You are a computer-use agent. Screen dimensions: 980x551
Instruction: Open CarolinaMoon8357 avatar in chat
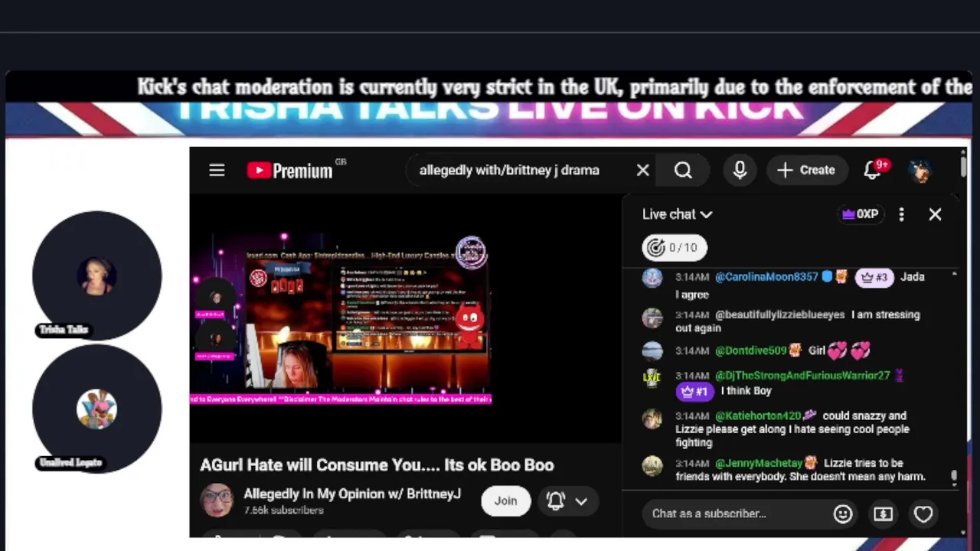652,278
